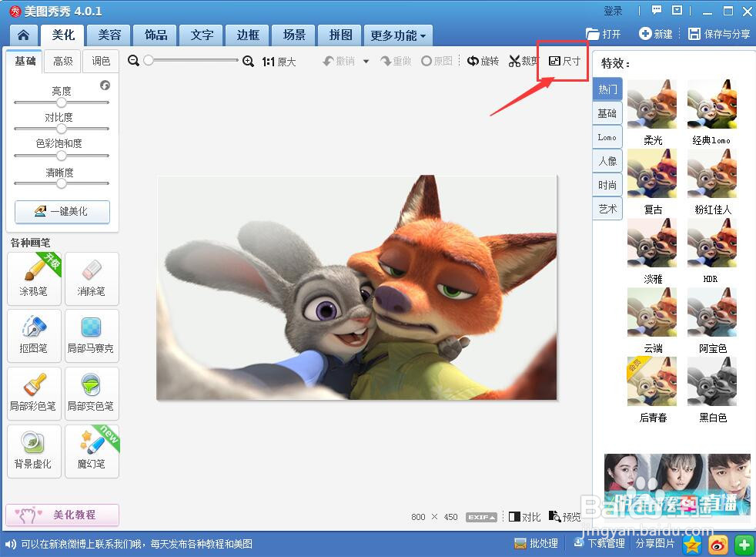Click the 保存与分享 save and share button
The height and width of the screenshot is (557, 756).
point(718,35)
